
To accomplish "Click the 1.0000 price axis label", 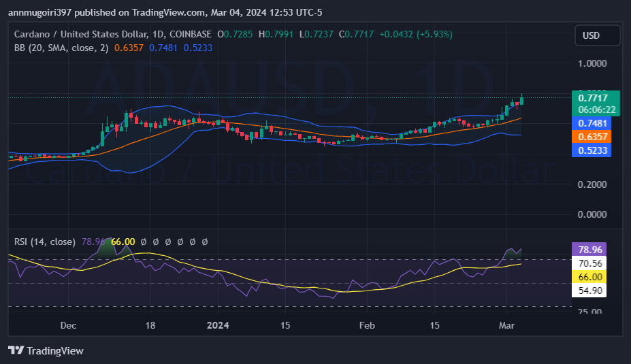I will tap(592, 63).
